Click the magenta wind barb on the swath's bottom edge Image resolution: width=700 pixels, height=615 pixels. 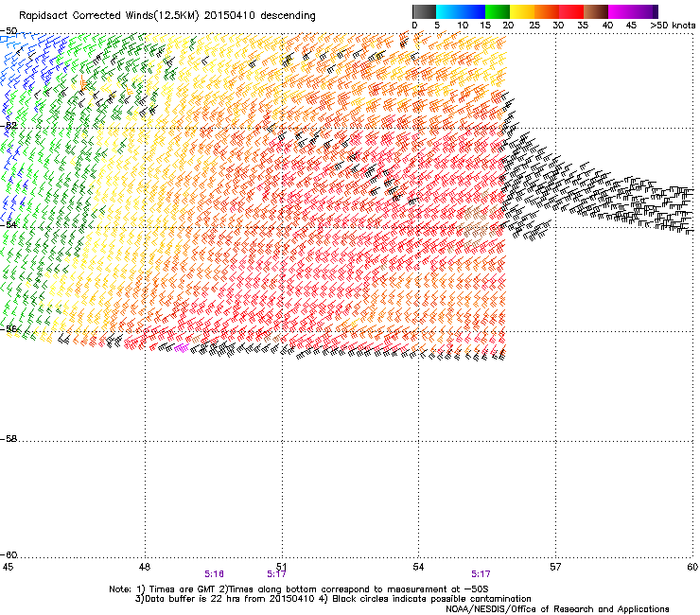pos(182,348)
